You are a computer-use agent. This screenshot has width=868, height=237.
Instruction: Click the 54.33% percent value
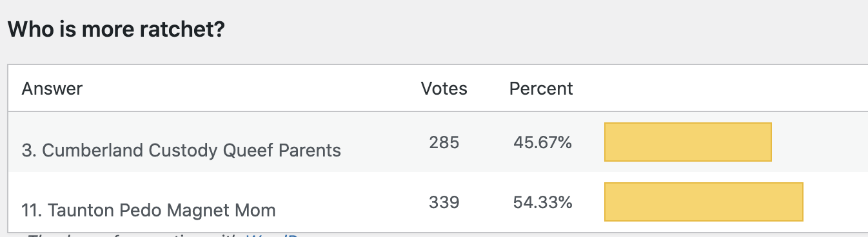(x=542, y=202)
